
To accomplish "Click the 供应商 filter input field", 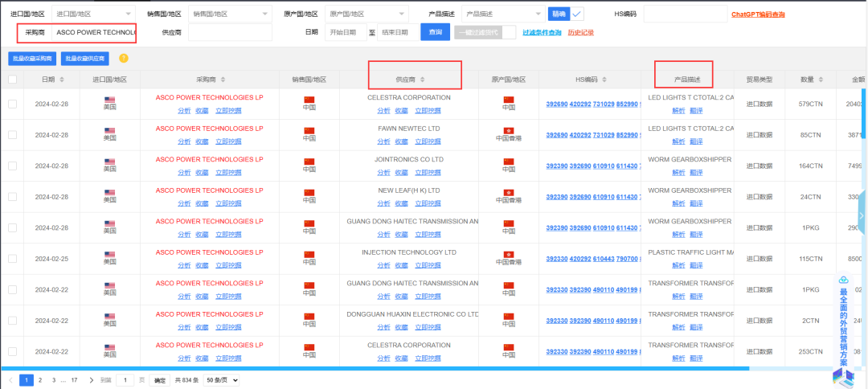I will click(231, 32).
